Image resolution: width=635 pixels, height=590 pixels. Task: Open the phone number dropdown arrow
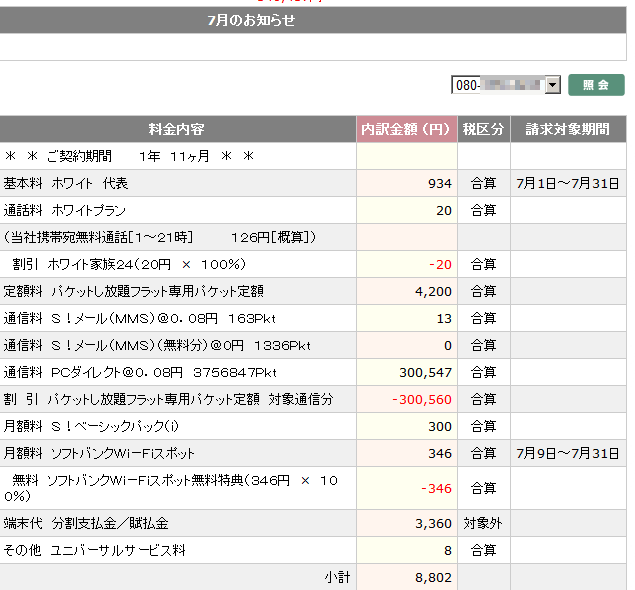[x=553, y=86]
